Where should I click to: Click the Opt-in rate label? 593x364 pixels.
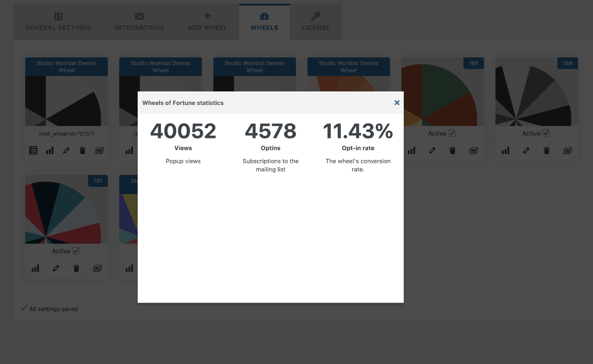[358, 148]
